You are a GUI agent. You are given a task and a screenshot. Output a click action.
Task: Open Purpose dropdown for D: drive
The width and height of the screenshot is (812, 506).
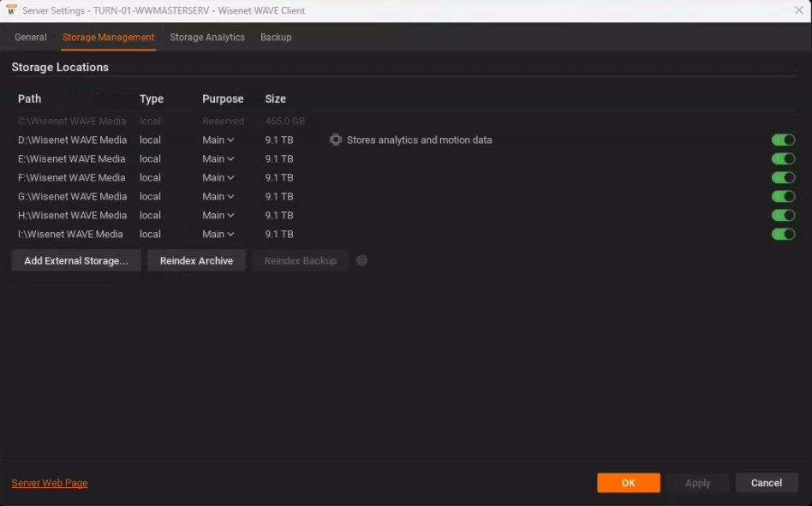point(218,140)
